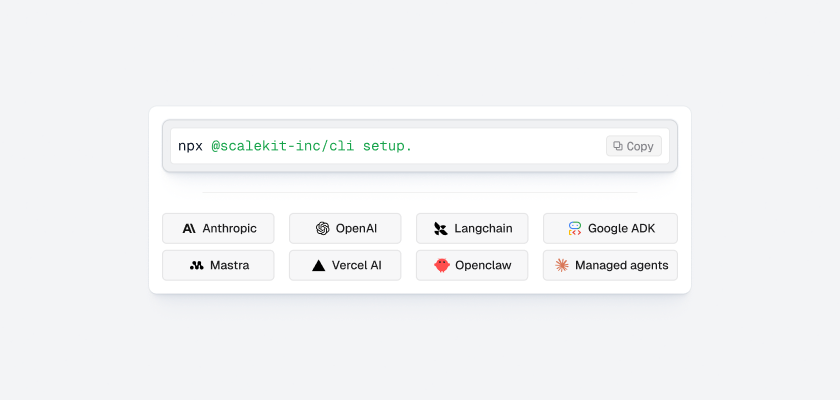
Task: Click the OpenAI logo icon
Action: pos(322,229)
